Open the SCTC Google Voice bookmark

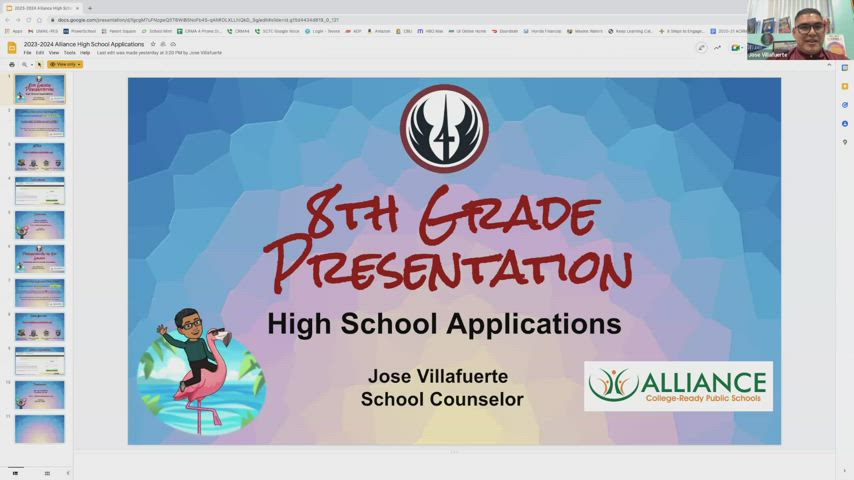[278, 31]
